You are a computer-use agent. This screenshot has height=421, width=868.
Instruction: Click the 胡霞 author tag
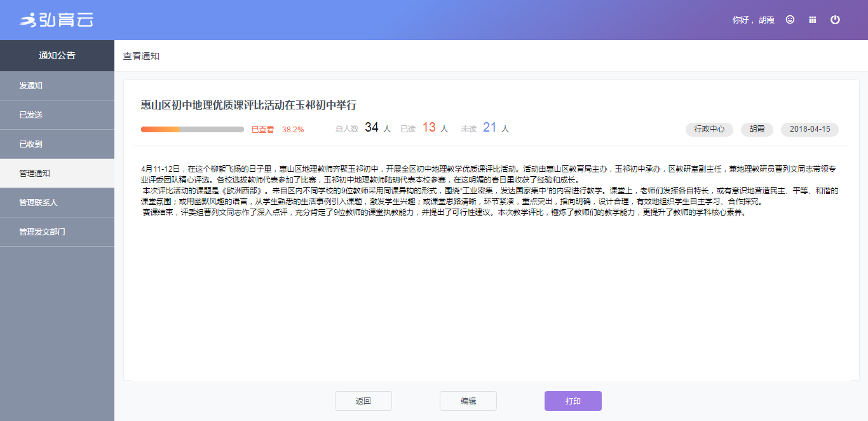757,129
